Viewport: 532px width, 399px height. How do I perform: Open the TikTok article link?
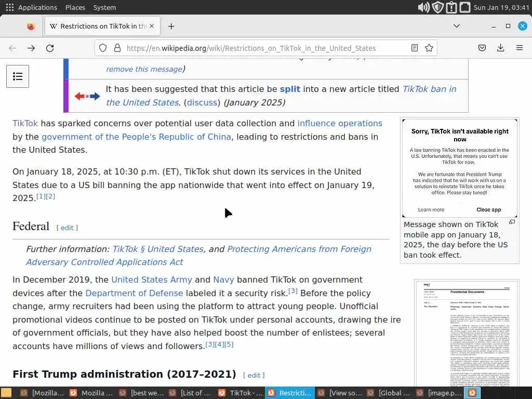(25, 123)
